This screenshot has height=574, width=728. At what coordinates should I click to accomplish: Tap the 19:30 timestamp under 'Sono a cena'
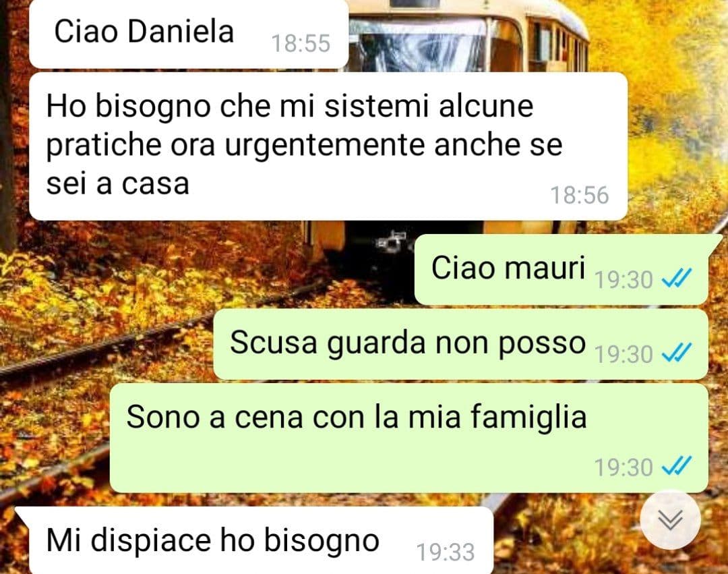tap(624, 467)
